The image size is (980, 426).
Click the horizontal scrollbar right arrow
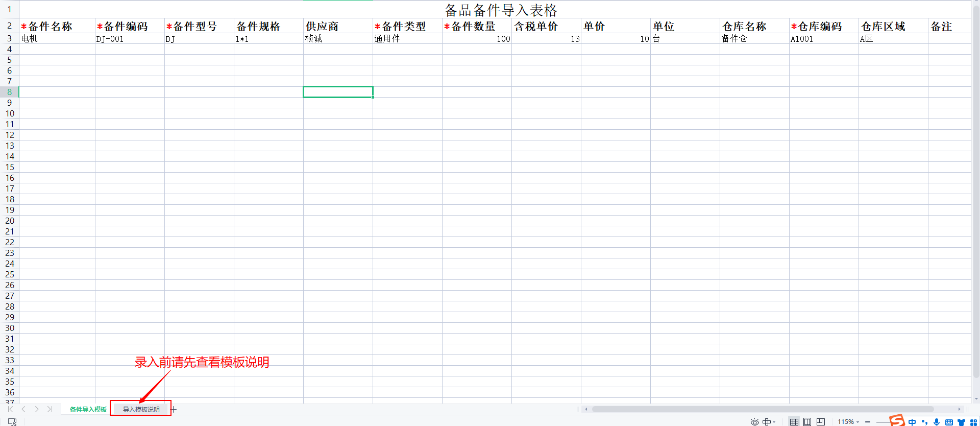point(959,409)
